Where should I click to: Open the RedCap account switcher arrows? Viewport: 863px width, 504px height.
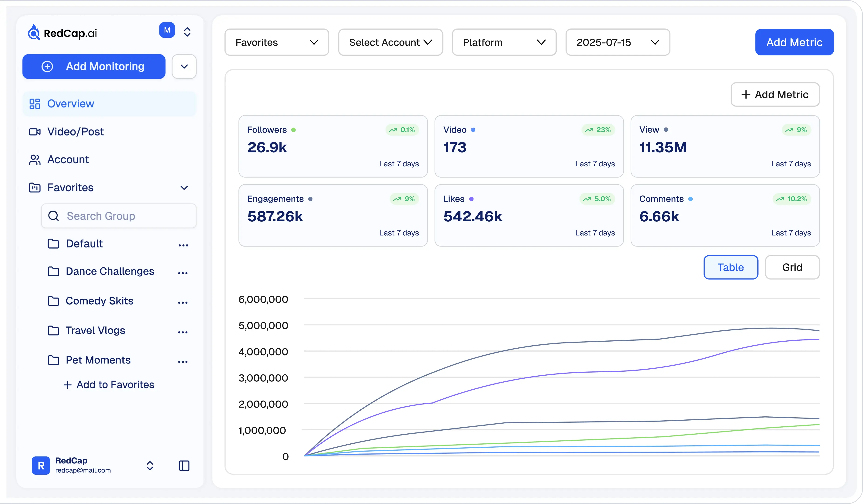pos(150,466)
